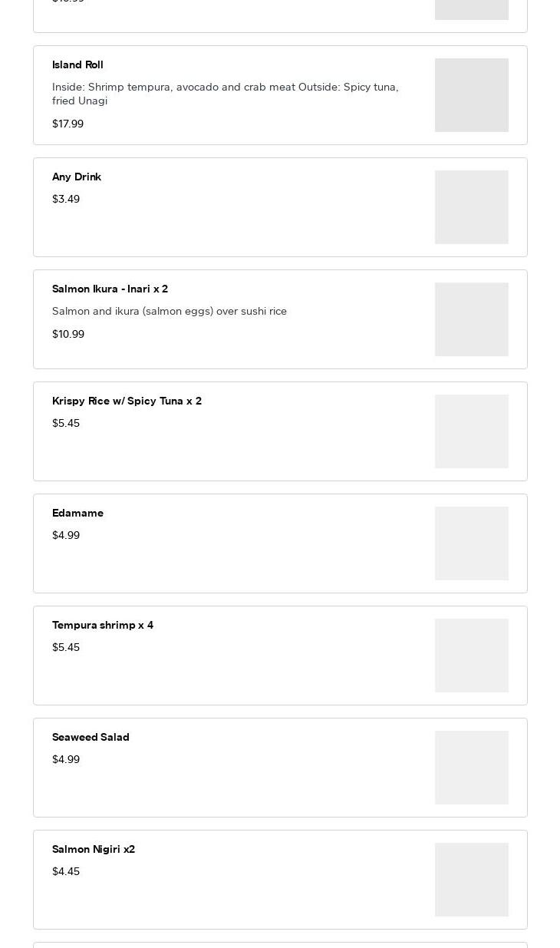Select the Any Drink menu item title

click(x=77, y=177)
